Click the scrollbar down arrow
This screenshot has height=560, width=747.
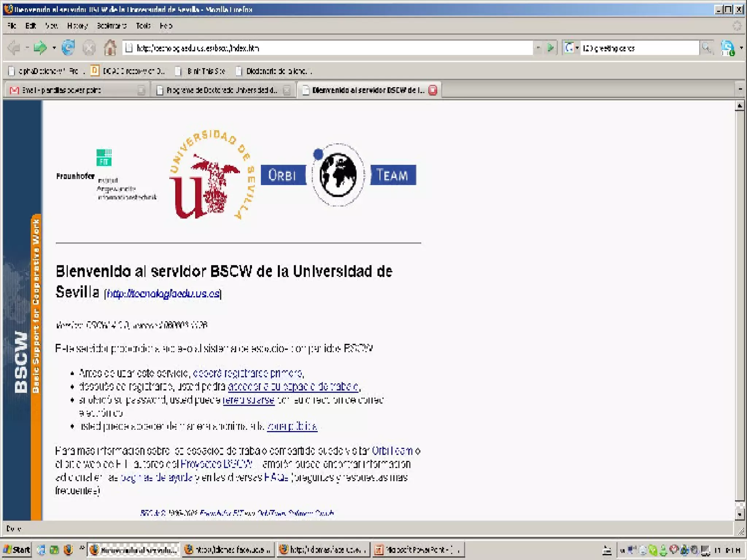click(739, 515)
